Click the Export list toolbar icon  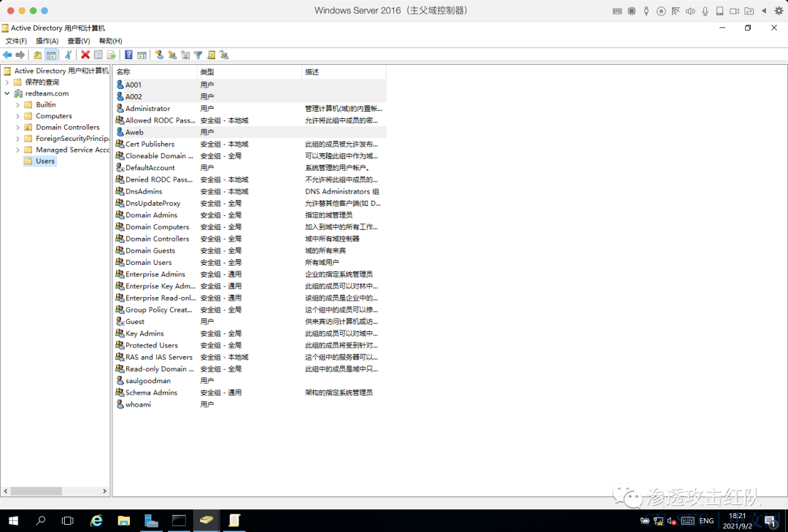(112, 55)
